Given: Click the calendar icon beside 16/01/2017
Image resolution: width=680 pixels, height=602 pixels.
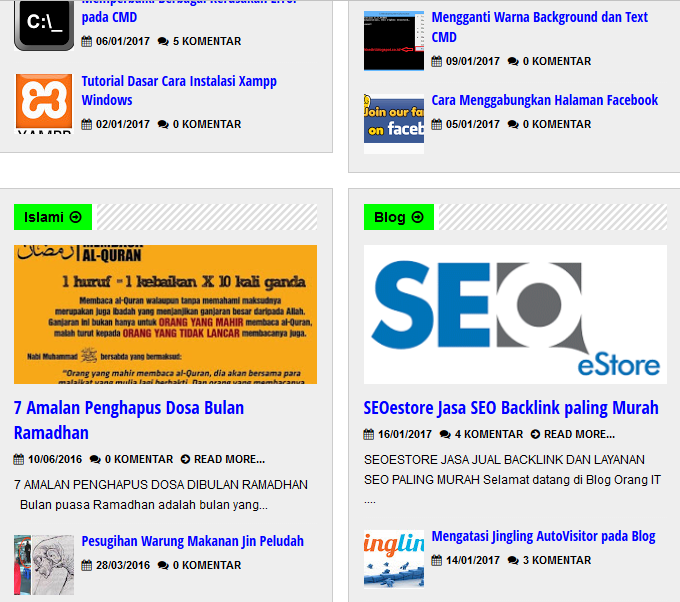Looking at the screenshot, I should pos(369,434).
